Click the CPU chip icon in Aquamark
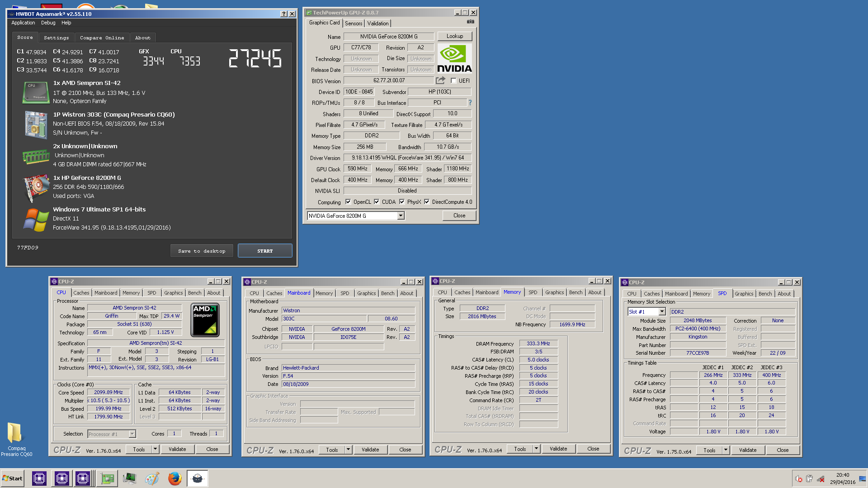Screen dimensions: 868x488 coord(36,92)
